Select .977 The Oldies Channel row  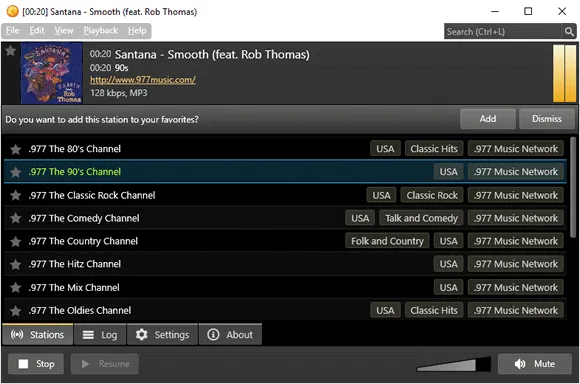[x=285, y=311]
